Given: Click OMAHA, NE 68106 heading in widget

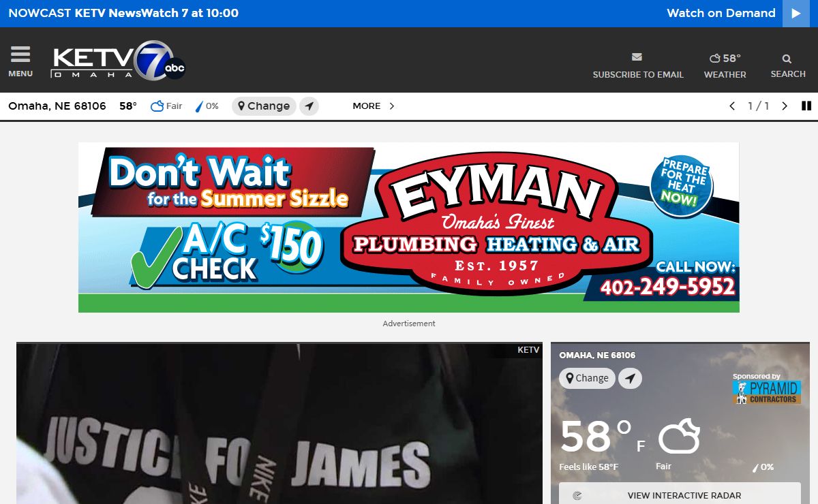Looking at the screenshot, I should pyautogui.click(x=597, y=356).
